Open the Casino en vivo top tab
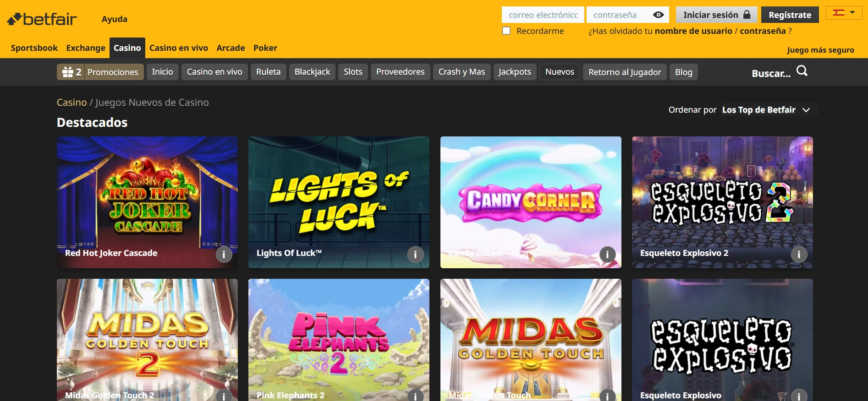Viewport: 868px width, 401px height. tap(179, 48)
